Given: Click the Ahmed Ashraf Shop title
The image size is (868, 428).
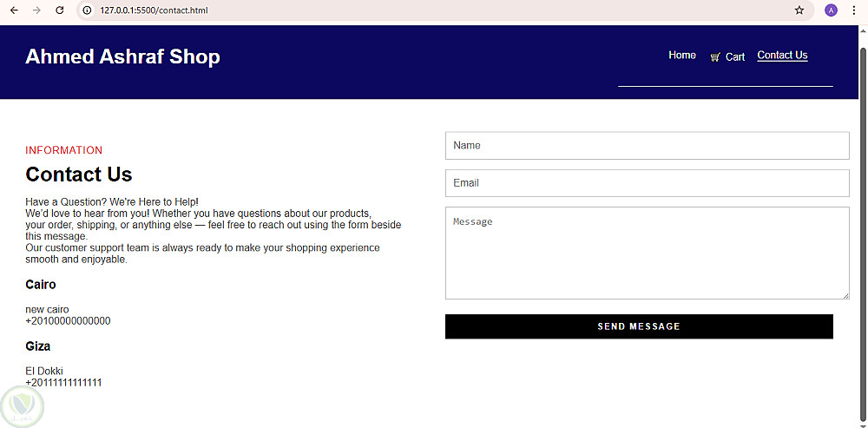Looking at the screenshot, I should (122, 57).
